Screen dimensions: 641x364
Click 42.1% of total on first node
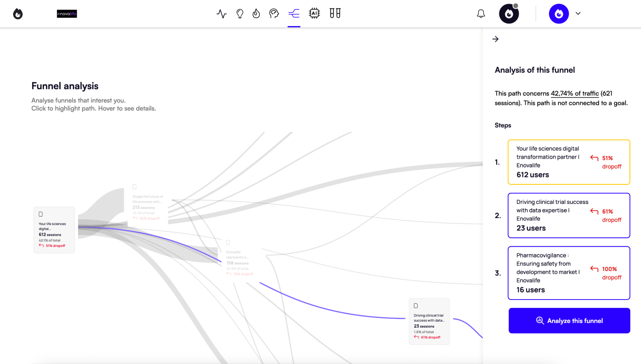(x=50, y=240)
